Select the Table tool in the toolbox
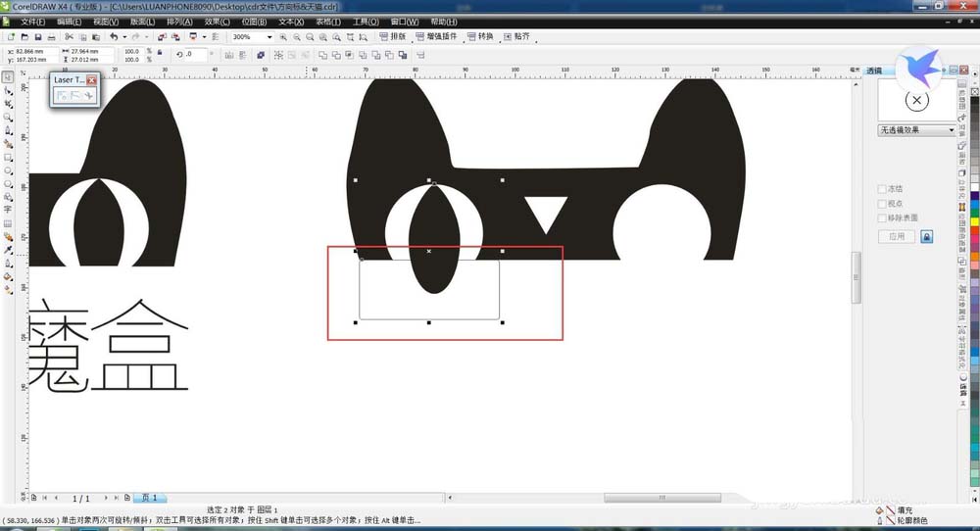The height and width of the screenshot is (531, 980). (8, 223)
